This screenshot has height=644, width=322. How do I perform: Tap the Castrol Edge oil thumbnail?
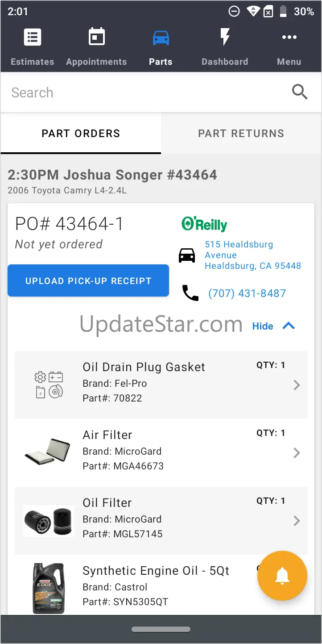coord(48,588)
